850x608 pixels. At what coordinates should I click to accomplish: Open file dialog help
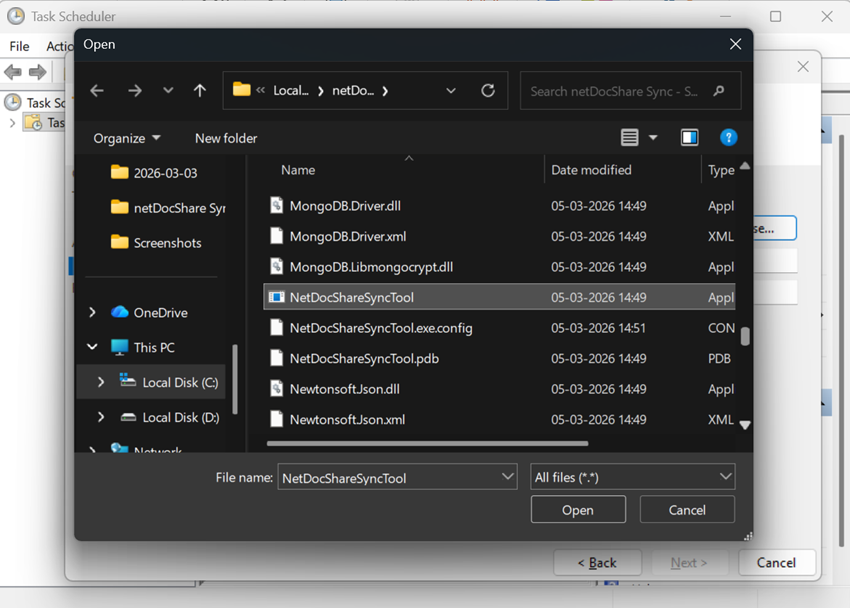(x=729, y=138)
